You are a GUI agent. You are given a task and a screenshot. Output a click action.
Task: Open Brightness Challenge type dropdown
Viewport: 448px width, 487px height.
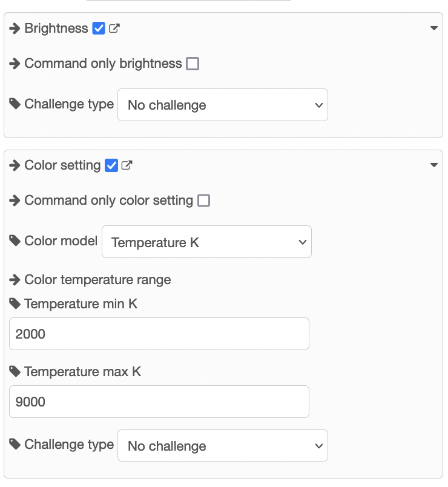223,105
